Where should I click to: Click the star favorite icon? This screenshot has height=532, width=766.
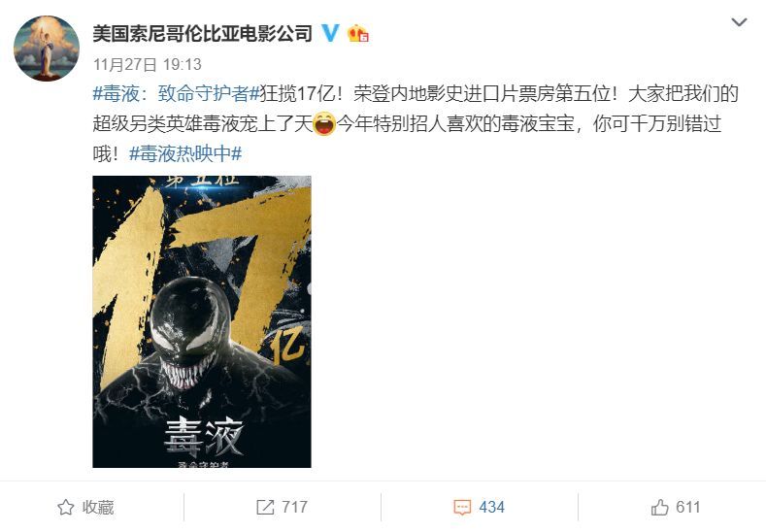pos(65,507)
